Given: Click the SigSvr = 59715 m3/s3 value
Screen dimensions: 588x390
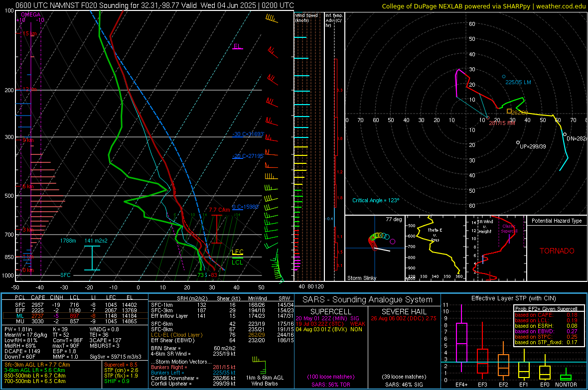Looking at the screenshot, I should tap(116, 357).
